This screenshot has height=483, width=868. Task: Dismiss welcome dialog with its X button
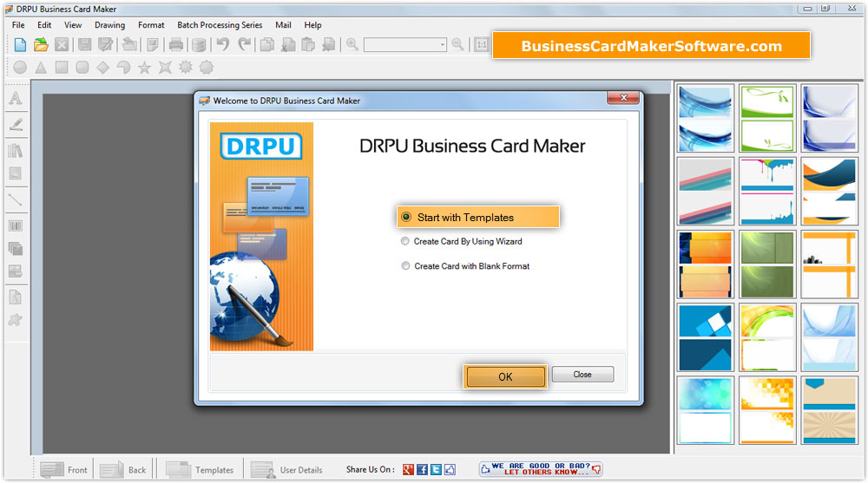(x=623, y=98)
